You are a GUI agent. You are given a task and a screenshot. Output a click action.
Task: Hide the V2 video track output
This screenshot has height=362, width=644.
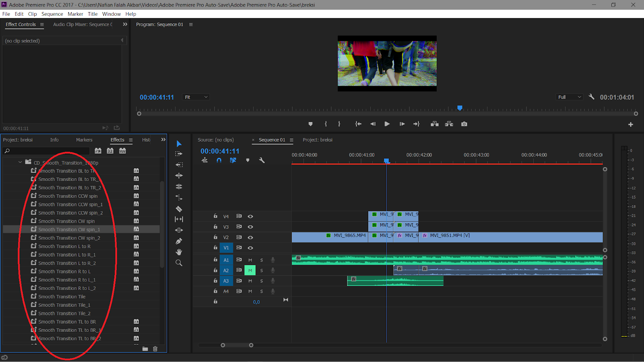coord(250,237)
